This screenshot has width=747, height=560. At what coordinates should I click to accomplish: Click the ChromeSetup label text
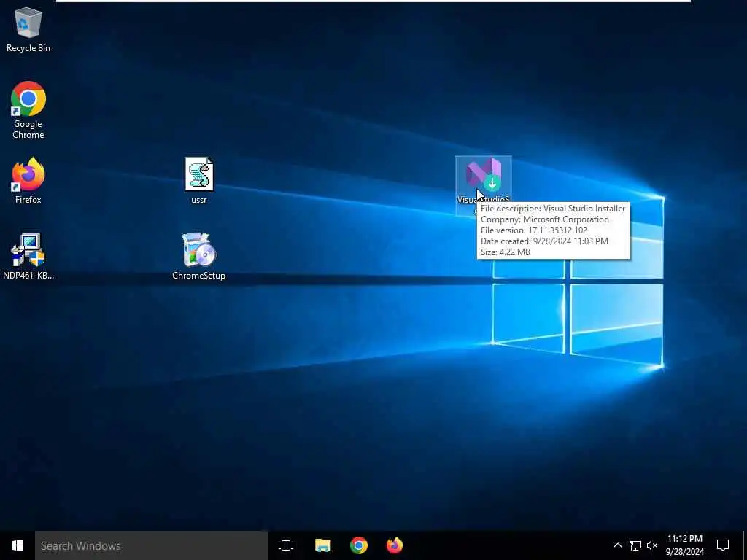pos(198,275)
